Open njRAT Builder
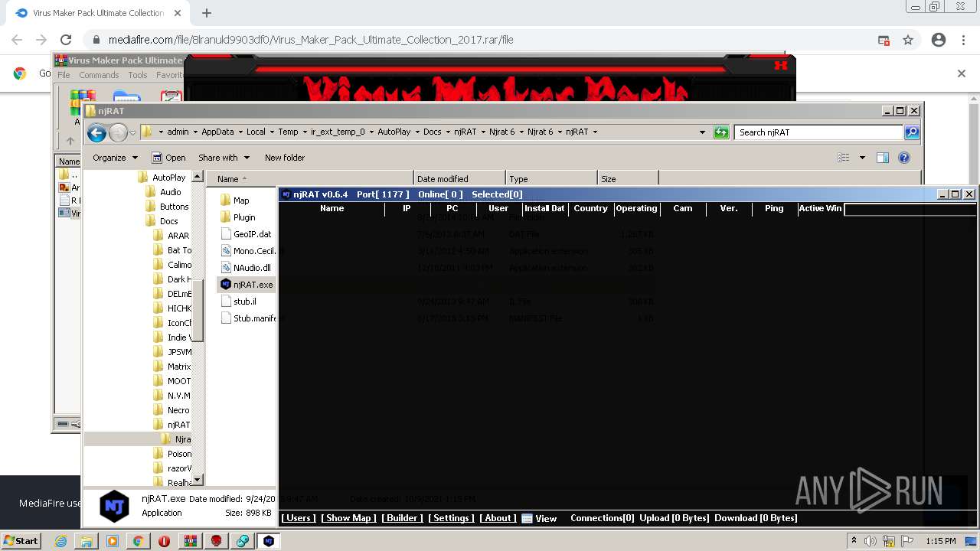The width and height of the screenshot is (980, 551). pos(403,518)
